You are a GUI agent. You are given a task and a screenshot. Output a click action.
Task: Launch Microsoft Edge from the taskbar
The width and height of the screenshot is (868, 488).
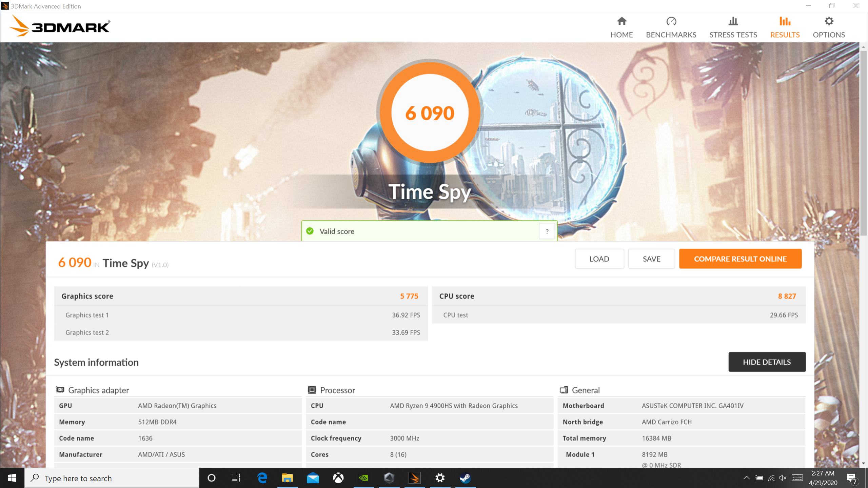[262, 478]
